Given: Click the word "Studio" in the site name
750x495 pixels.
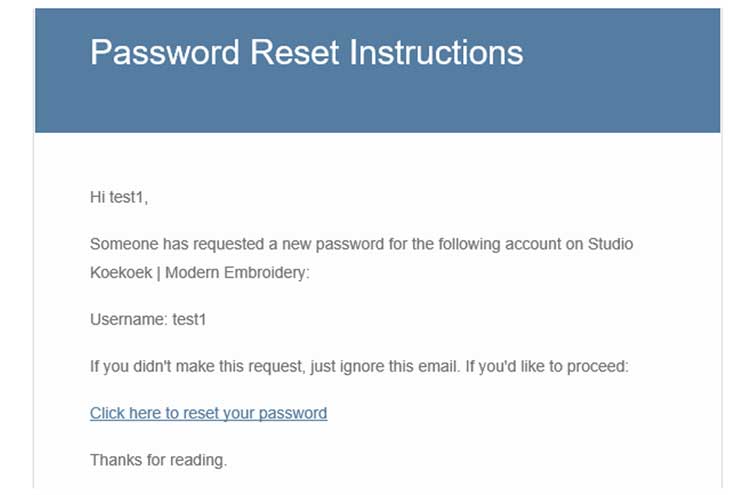Looking at the screenshot, I should 610,245.
